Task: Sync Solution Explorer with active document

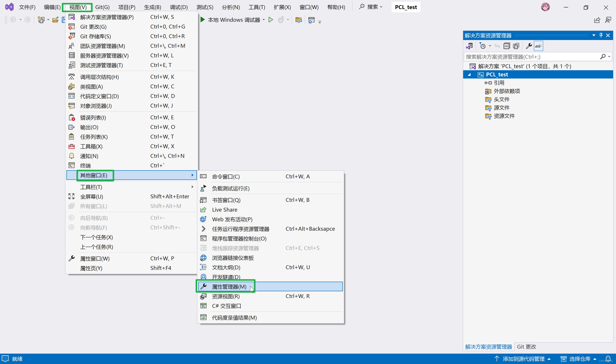Action: (497, 46)
